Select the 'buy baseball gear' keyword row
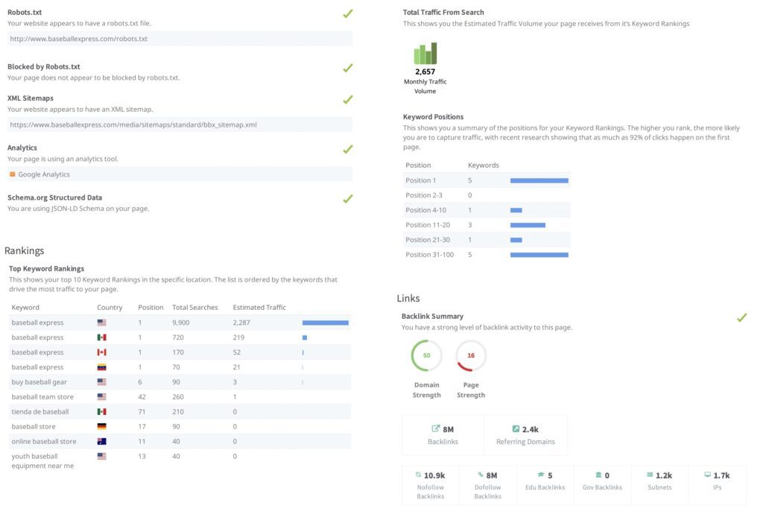 coord(39,382)
